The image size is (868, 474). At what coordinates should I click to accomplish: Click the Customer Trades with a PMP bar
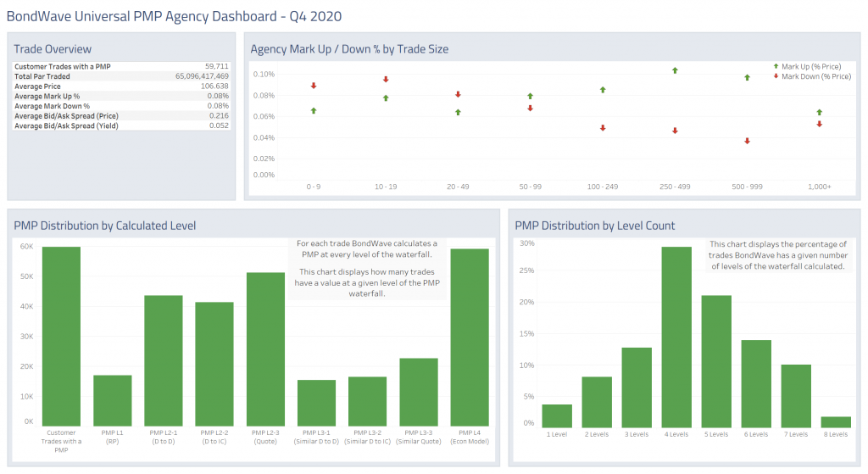point(61,336)
